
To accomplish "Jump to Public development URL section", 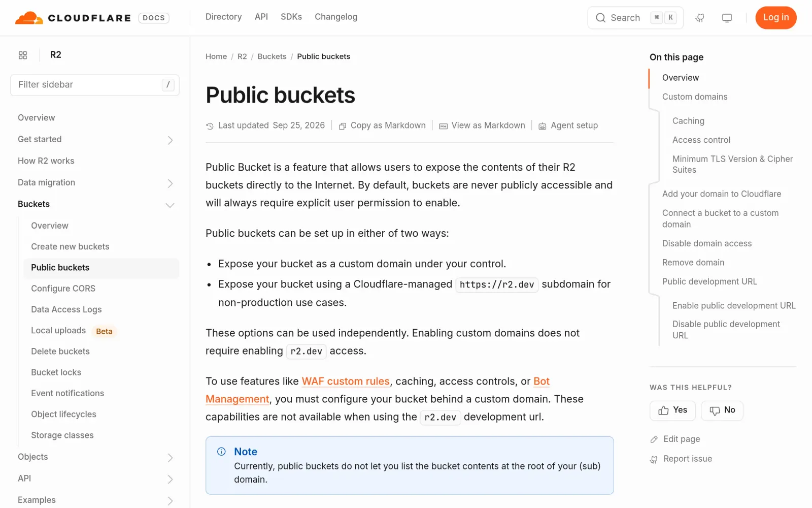I will [x=709, y=281].
